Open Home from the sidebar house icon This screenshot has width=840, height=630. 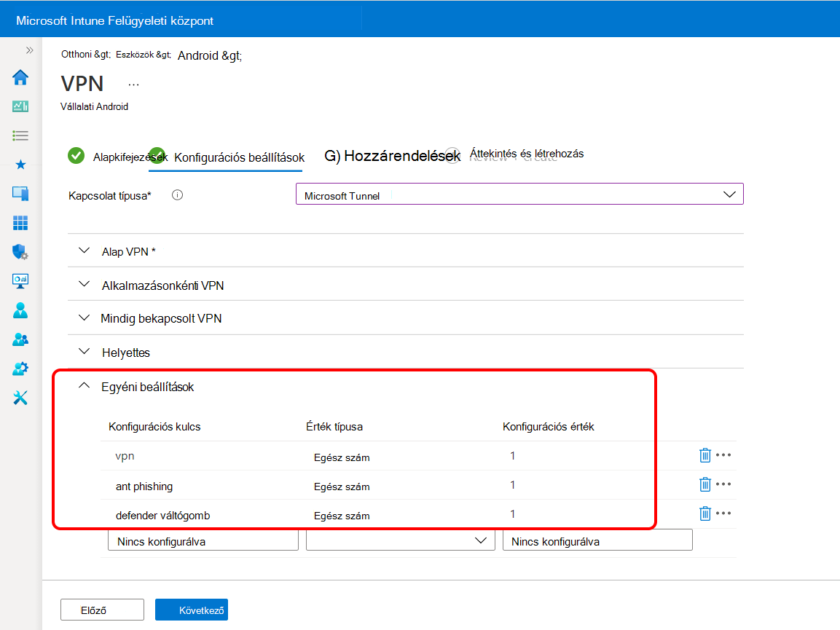tap(20, 78)
